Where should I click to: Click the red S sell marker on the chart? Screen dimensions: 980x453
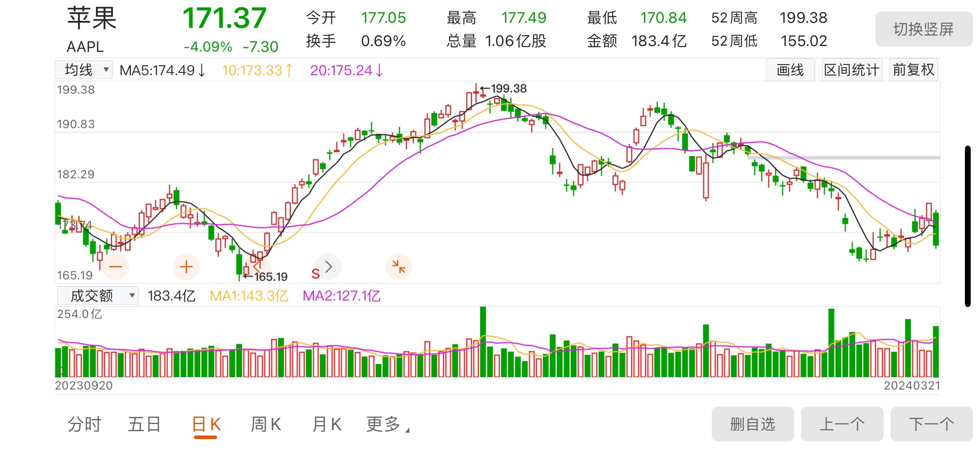point(315,273)
